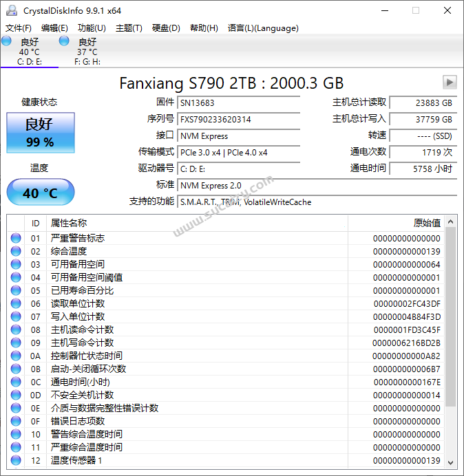Click status orb for attribute 0A 控制器忙状态时间
This screenshot has height=476, width=464.
[16, 356]
